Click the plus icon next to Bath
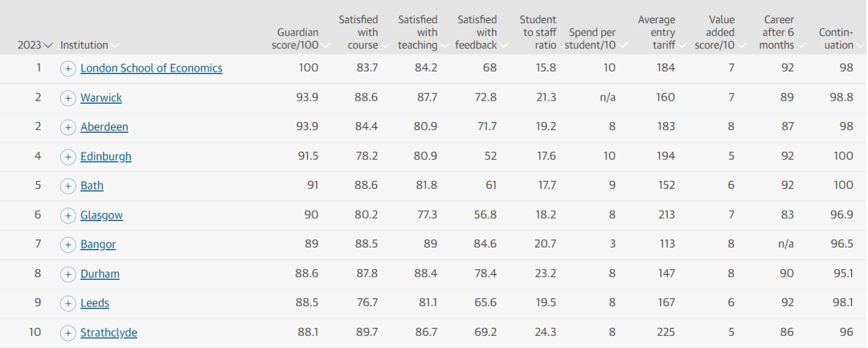 point(68,186)
